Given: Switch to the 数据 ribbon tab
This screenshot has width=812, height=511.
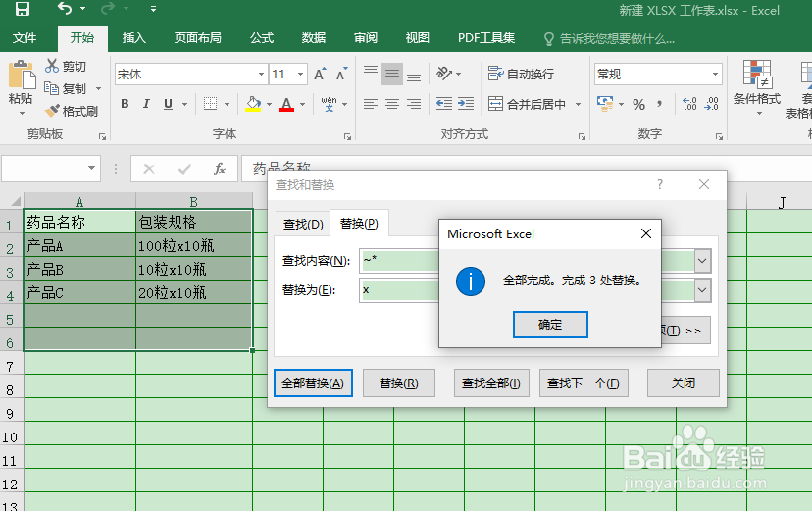Looking at the screenshot, I should pyautogui.click(x=313, y=38).
